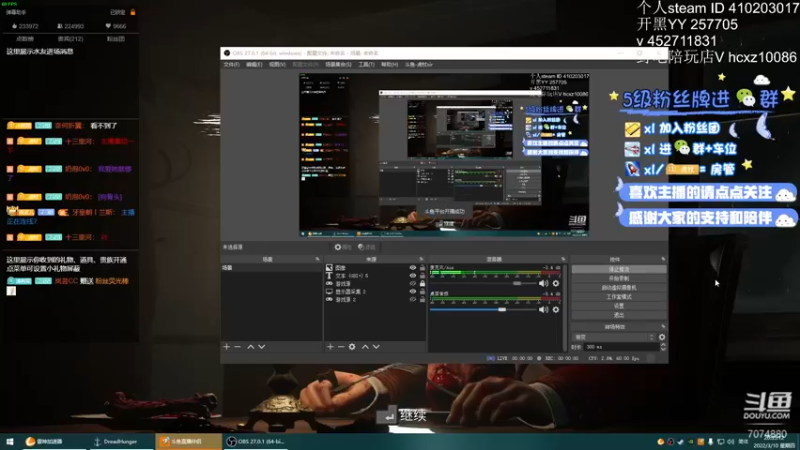Image resolution: width=800 pixels, height=450 pixels.
Task: Toggle visibility of 游戏源 source
Action: pyautogui.click(x=413, y=284)
